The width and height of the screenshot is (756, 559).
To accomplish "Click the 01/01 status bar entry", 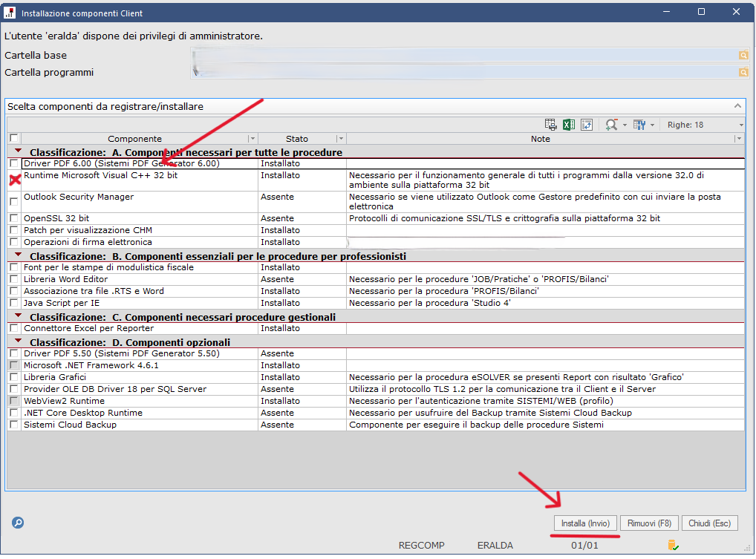I will point(584,545).
